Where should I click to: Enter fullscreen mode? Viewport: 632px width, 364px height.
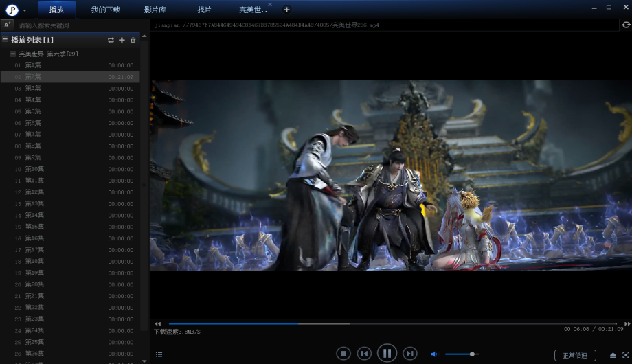click(626, 355)
